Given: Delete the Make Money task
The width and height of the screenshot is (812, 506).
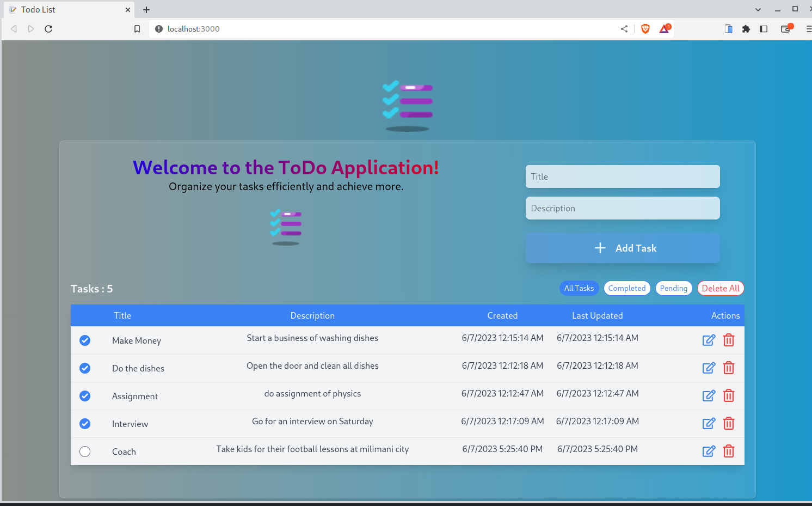Looking at the screenshot, I should tap(729, 339).
